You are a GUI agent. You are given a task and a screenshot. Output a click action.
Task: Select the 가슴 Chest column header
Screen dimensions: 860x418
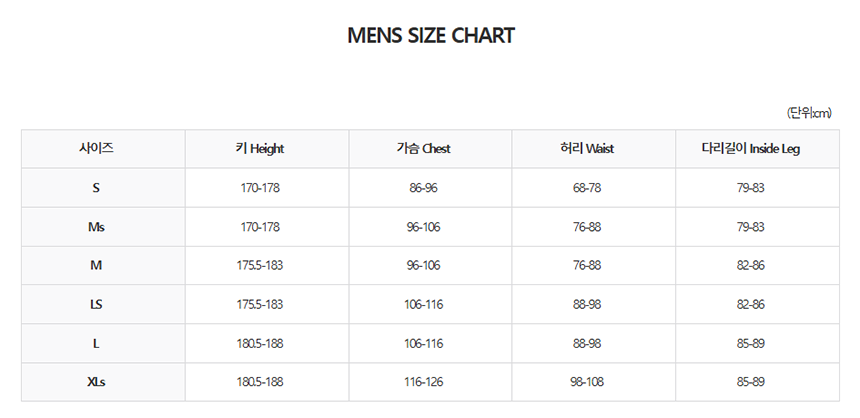click(x=423, y=149)
